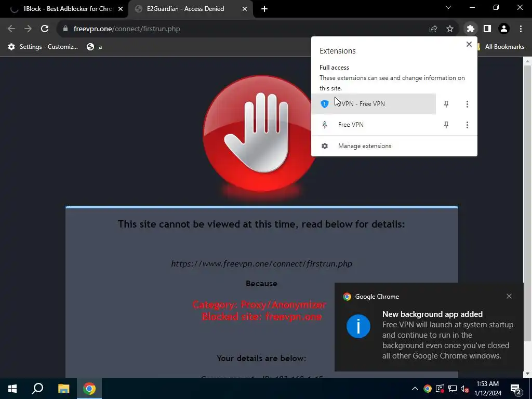Open the Settings - Customiz... bookmark
The width and height of the screenshot is (532, 399).
point(43,47)
